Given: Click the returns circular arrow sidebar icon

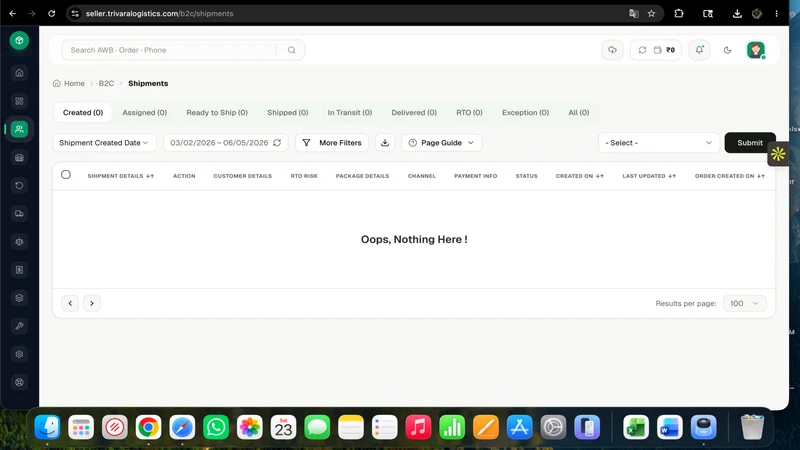Looking at the screenshot, I should (x=19, y=185).
